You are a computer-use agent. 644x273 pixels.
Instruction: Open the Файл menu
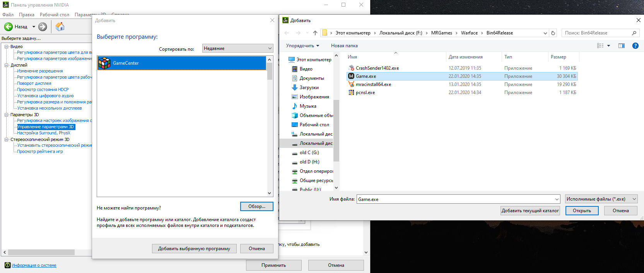tap(8, 15)
